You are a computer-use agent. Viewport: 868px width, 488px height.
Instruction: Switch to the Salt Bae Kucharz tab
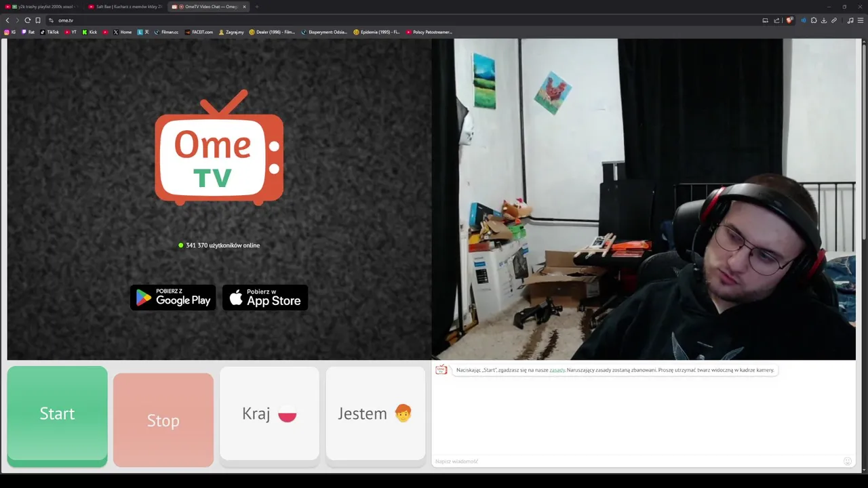pyautogui.click(x=125, y=7)
